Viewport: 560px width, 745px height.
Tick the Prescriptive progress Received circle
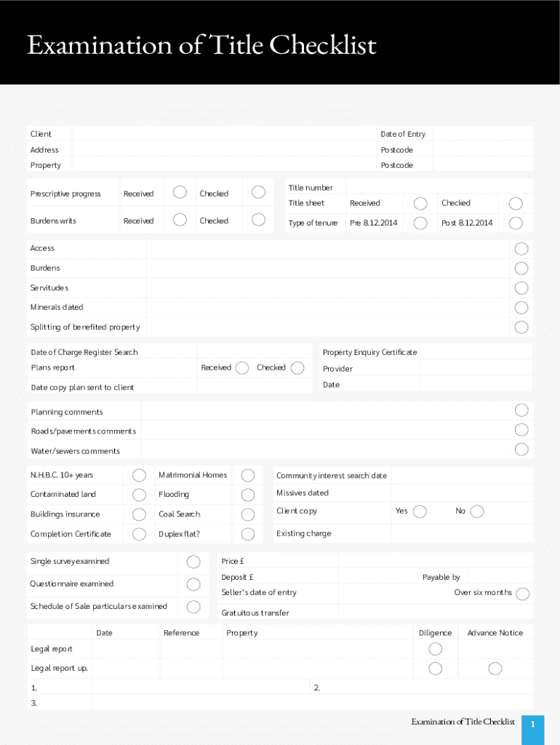[x=179, y=193]
